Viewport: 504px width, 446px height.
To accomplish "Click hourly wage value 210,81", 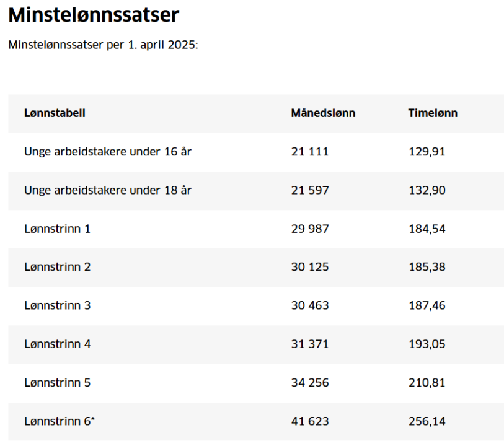I will point(427,383).
